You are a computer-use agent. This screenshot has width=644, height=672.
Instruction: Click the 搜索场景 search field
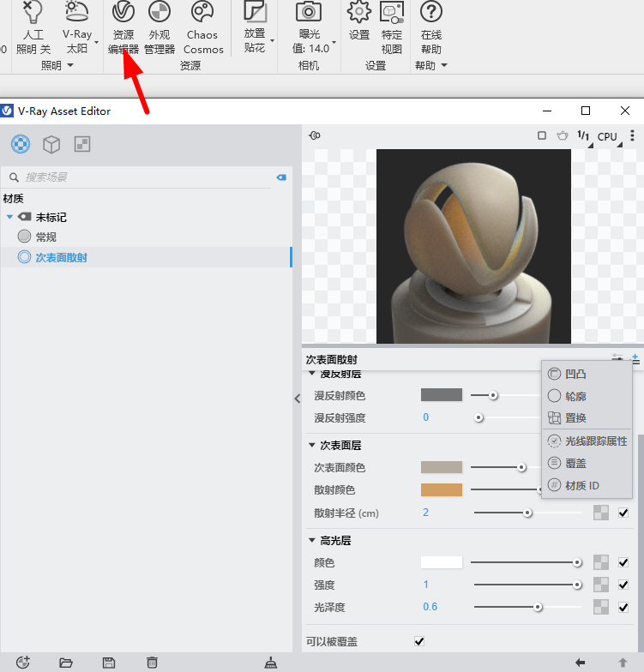[146, 177]
